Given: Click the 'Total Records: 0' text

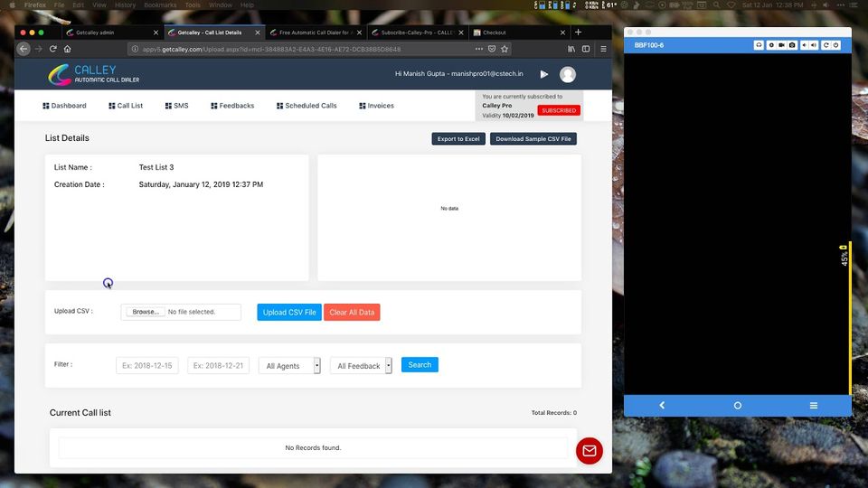Looking at the screenshot, I should [x=554, y=413].
